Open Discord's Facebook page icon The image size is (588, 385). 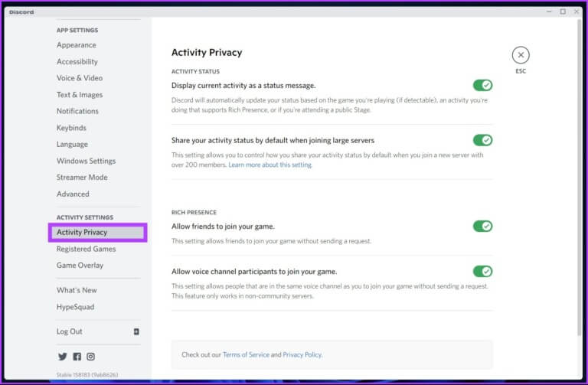[x=77, y=356]
